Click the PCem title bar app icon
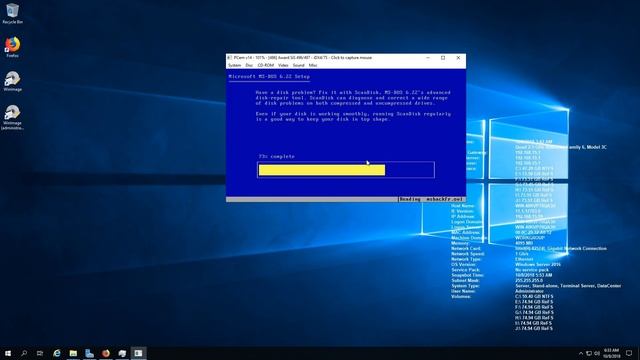The height and width of the screenshot is (360, 640). pos(230,58)
